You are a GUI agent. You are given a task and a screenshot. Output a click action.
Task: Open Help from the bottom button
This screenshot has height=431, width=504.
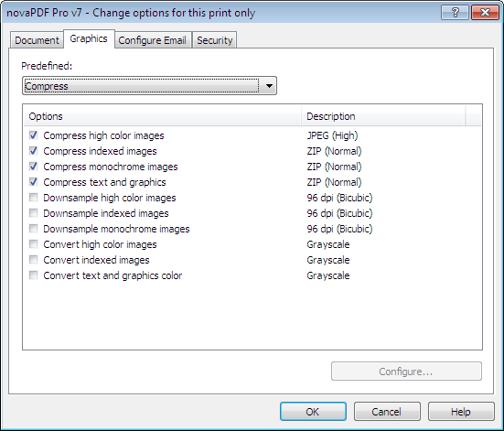(461, 412)
